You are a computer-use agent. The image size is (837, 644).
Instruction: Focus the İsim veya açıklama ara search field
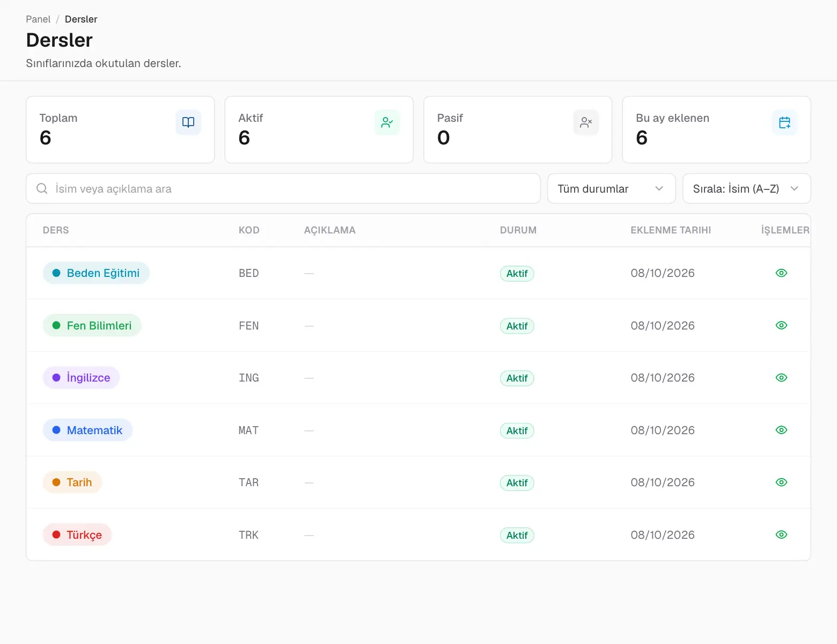pos(283,188)
